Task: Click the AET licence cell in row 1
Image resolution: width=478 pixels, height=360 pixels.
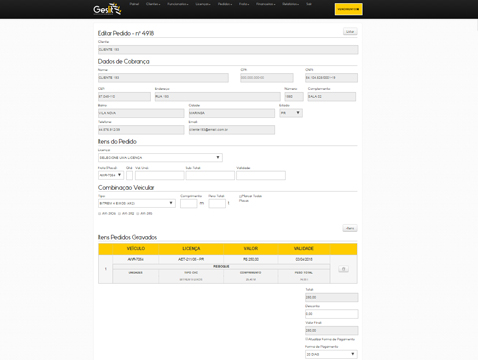Action: [x=191, y=259]
